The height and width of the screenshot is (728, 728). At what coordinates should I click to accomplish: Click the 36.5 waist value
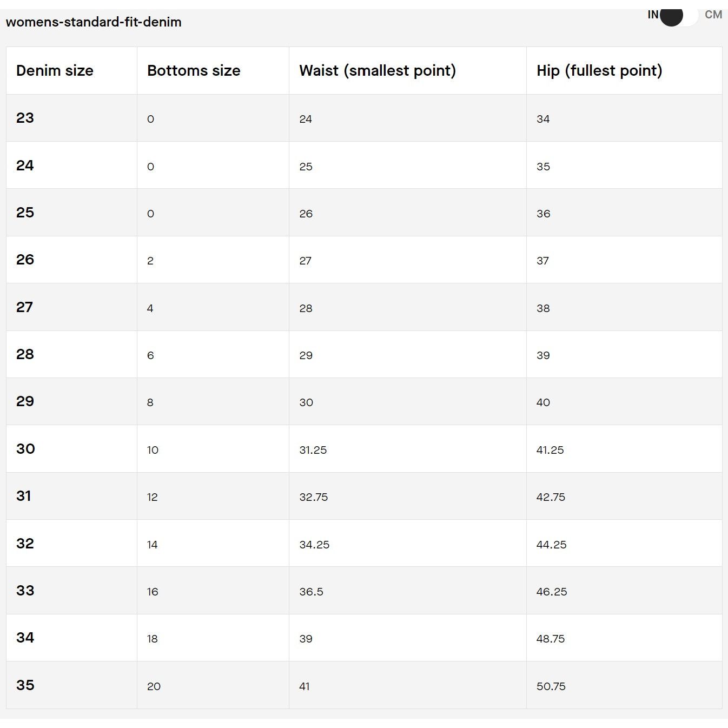(x=312, y=592)
